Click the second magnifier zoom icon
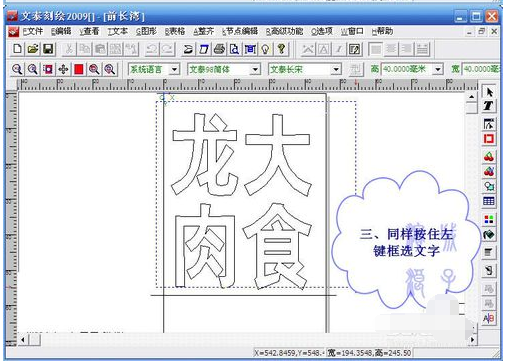The height and width of the screenshot is (361, 506). click(x=33, y=69)
